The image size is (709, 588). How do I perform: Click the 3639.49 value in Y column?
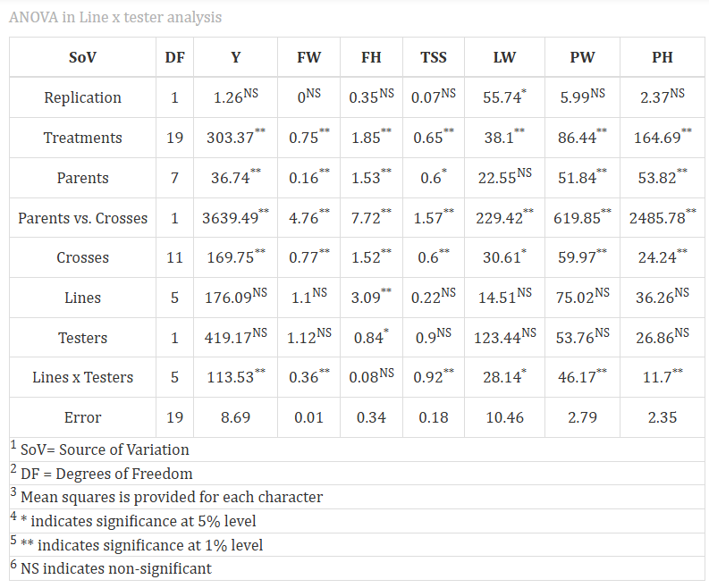(x=235, y=217)
